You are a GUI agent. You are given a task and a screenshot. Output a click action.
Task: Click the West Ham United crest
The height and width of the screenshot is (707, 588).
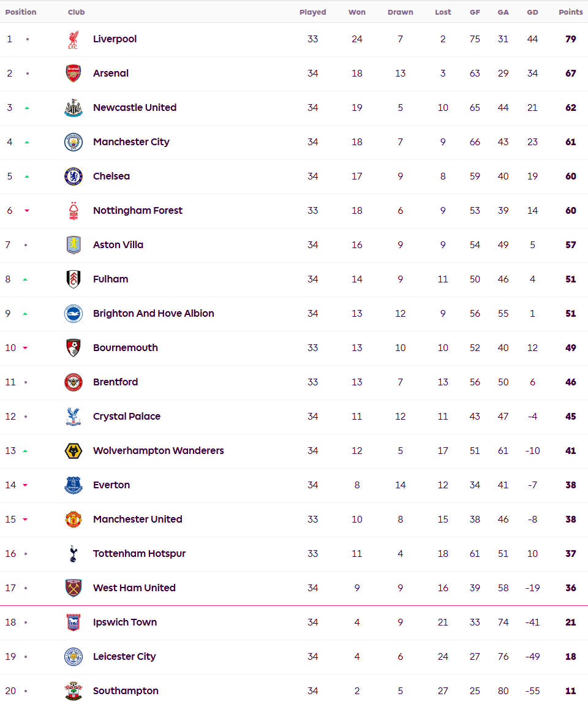73,588
